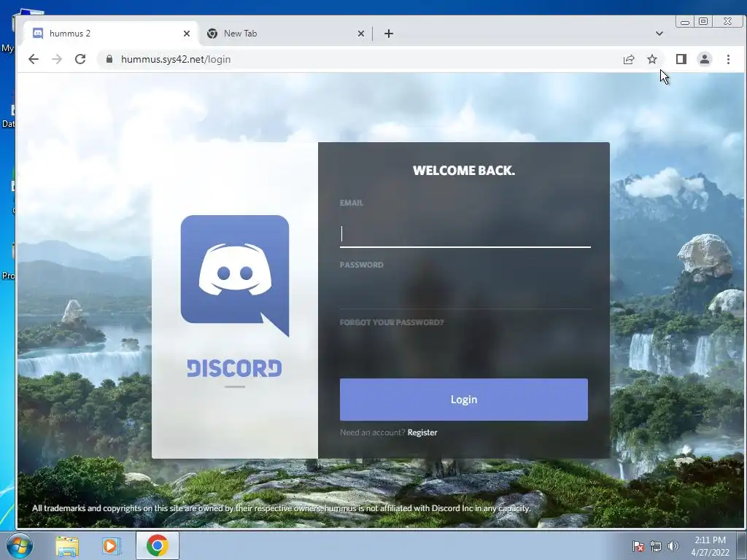The image size is (747, 560).
Task: Open the Windows Start orb
Action: (x=20, y=545)
